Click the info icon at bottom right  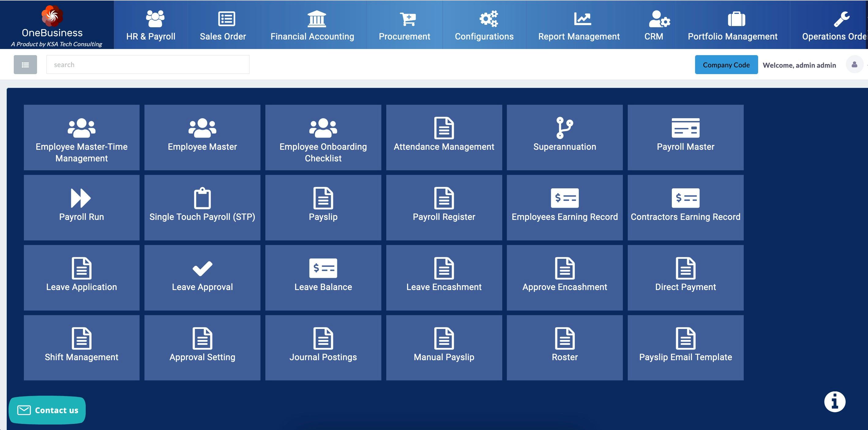834,402
